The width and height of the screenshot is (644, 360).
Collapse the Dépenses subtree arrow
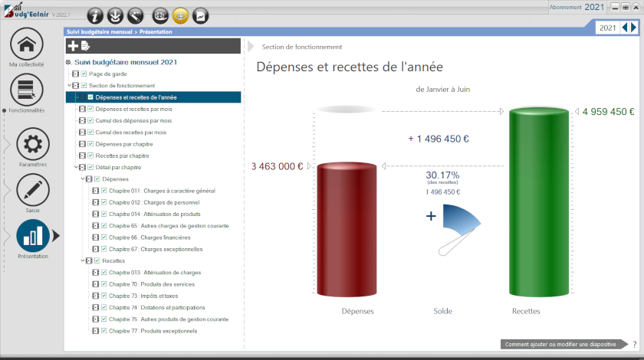[x=83, y=179]
